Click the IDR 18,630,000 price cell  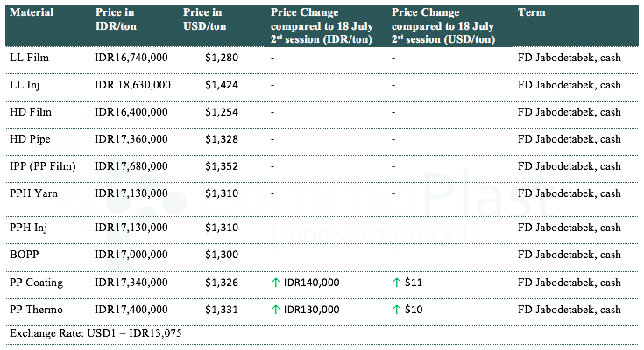pyautogui.click(x=131, y=85)
